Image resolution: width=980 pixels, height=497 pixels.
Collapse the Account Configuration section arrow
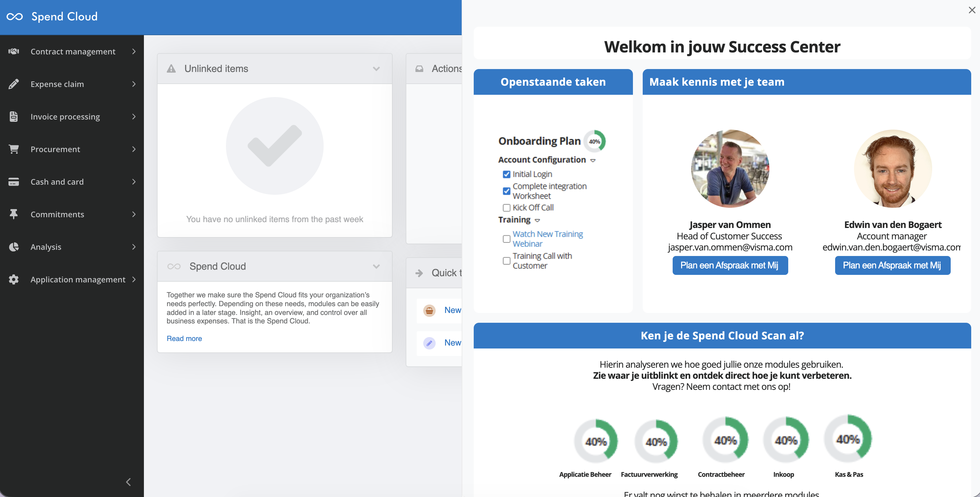[x=593, y=161]
